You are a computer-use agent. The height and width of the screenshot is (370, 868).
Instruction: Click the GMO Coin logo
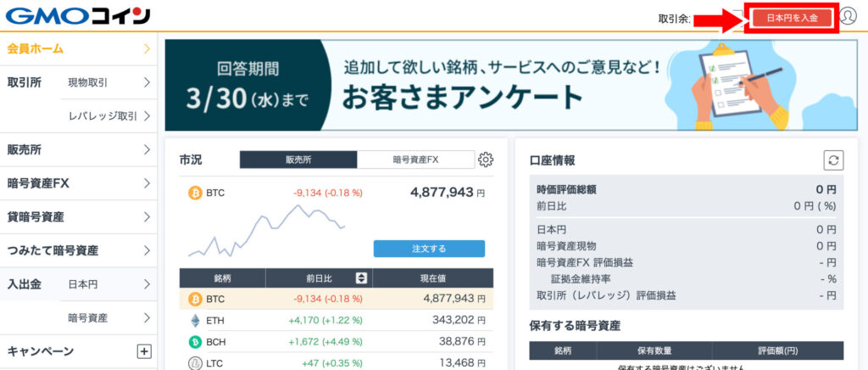[x=78, y=15]
